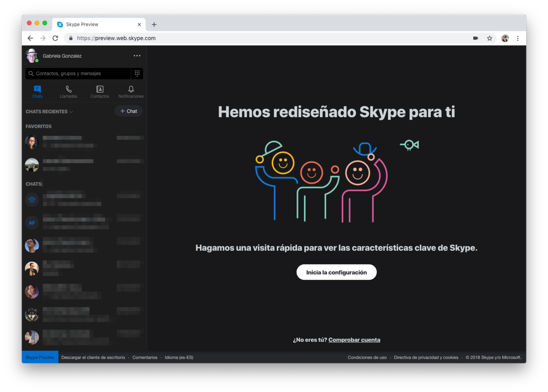Open Directiva de privacidad y cookies link
548x392 pixels.
(x=426, y=357)
